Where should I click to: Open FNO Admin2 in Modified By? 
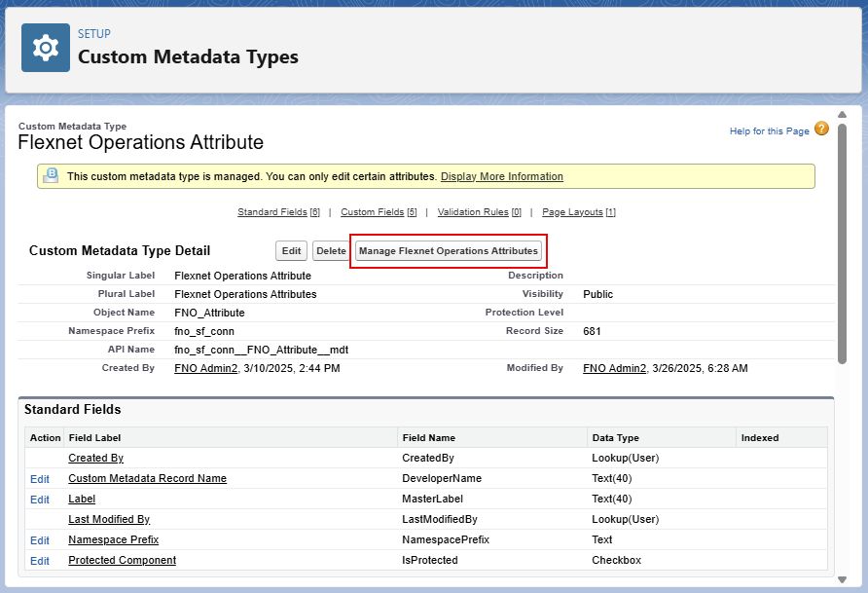coord(614,368)
